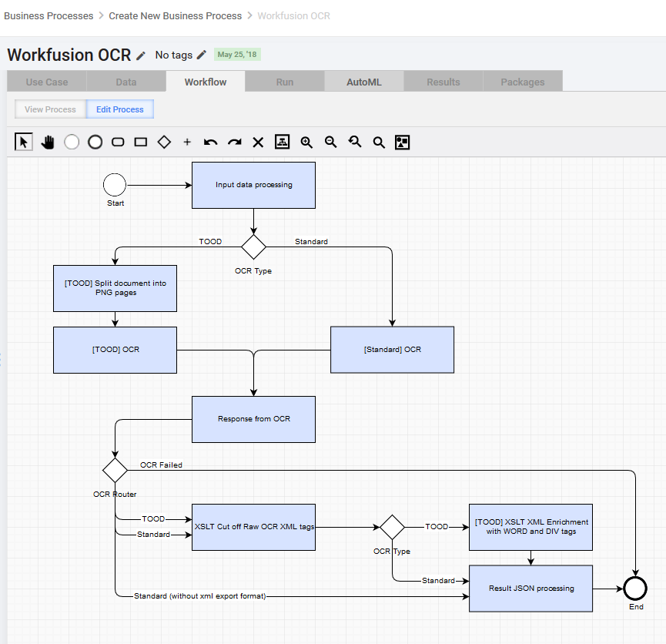Select the [Standard] OCR node
This screenshot has height=644, width=666.
(x=392, y=350)
